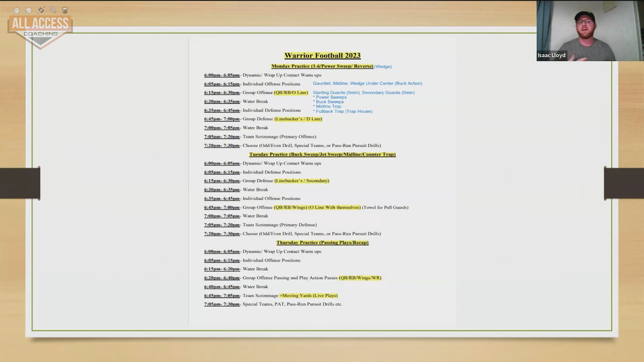Screen dimensions: 644x362
Task: Click the highlighted '+Moving Yards (Live Plays)' text
Action: [x=308, y=296]
